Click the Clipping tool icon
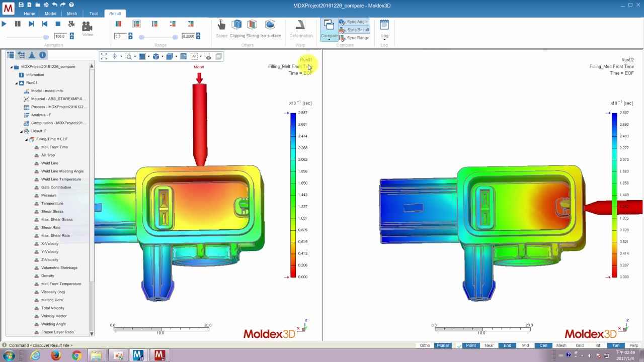The height and width of the screenshot is (362, 644). click(237, 25)
